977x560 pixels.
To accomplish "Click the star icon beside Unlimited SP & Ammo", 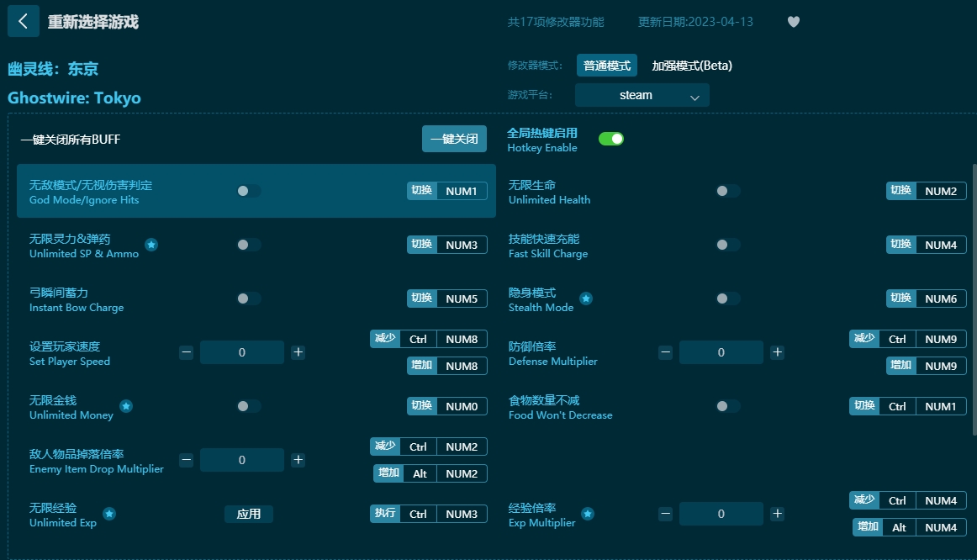I will pyautogui.click(x=151, y=245).
